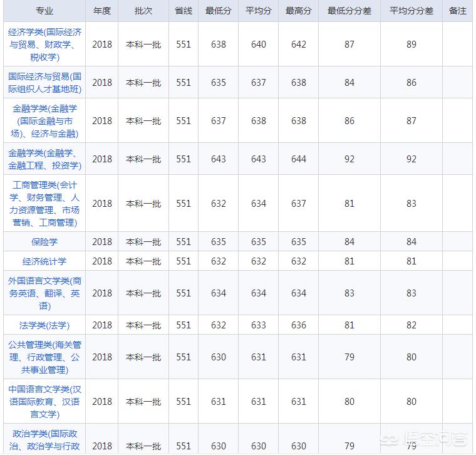Select lowest score 637 in 国际金融与市场 row
This screenshot has width=476, height=455.
pyautogui.click(x=218, y=121)
